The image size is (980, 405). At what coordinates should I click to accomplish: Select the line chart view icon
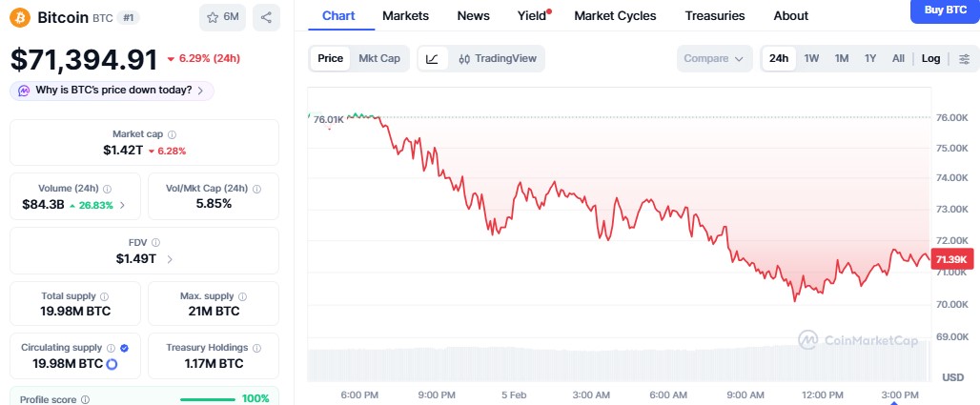coord(432,58)
